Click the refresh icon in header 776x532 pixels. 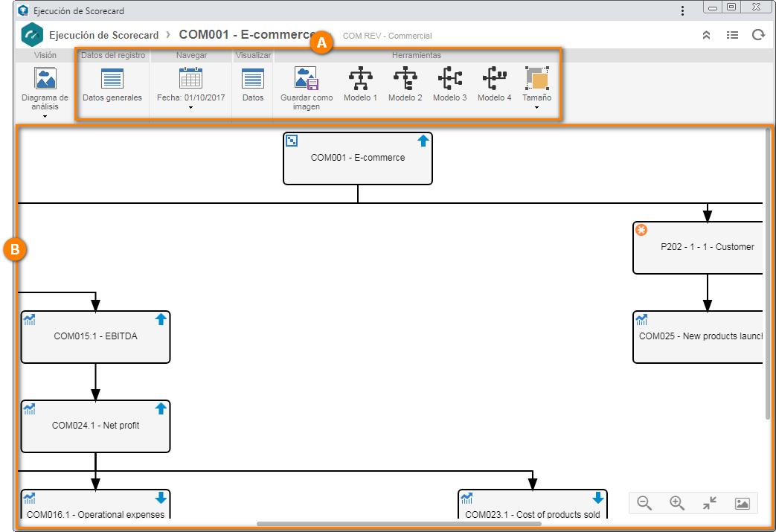[758, 35]
